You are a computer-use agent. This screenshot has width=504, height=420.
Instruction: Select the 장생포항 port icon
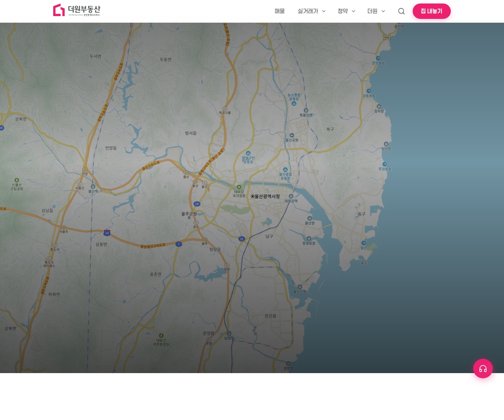pyautogui.click(x=309, y=239)
